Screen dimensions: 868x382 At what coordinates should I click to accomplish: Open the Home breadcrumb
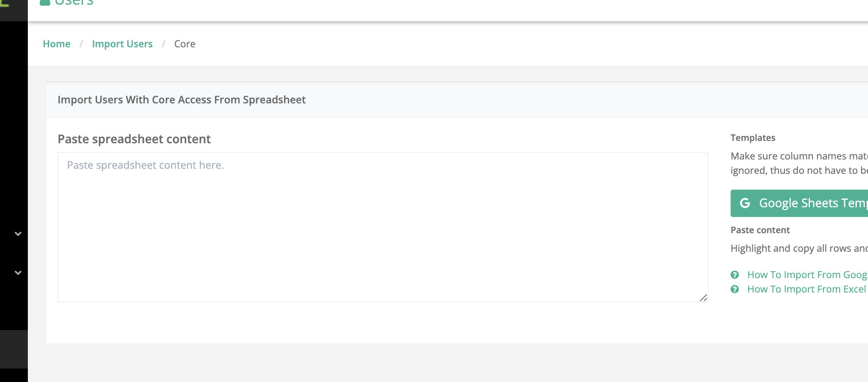click(56, 44)
